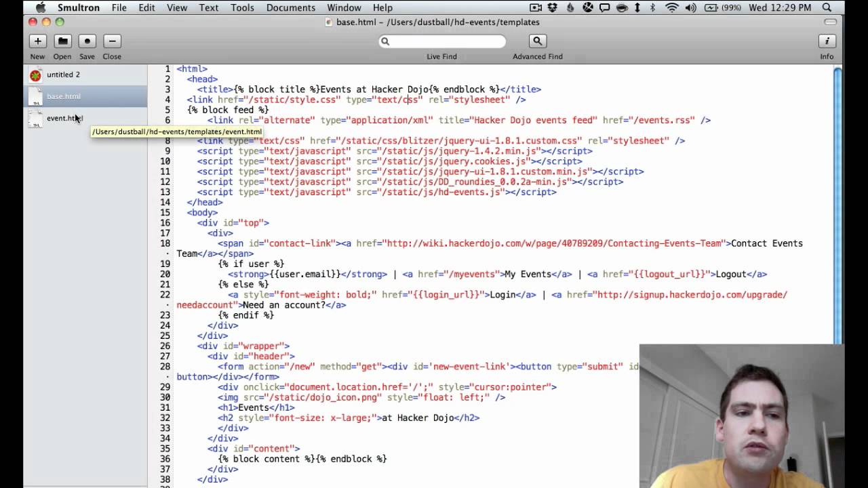The width and height of the screenshot is (868, 488).
Task: Open the Info panel button
Action: (827, 41)
